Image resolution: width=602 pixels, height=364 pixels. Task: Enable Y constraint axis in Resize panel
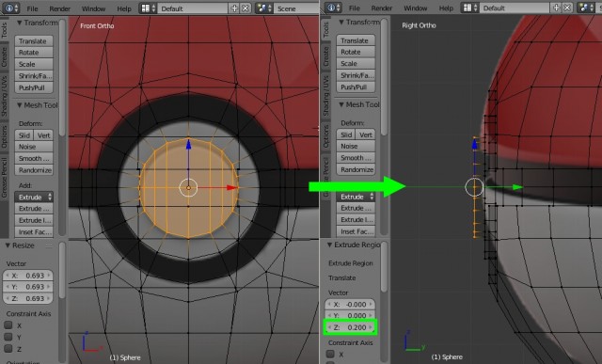point(8,337)
